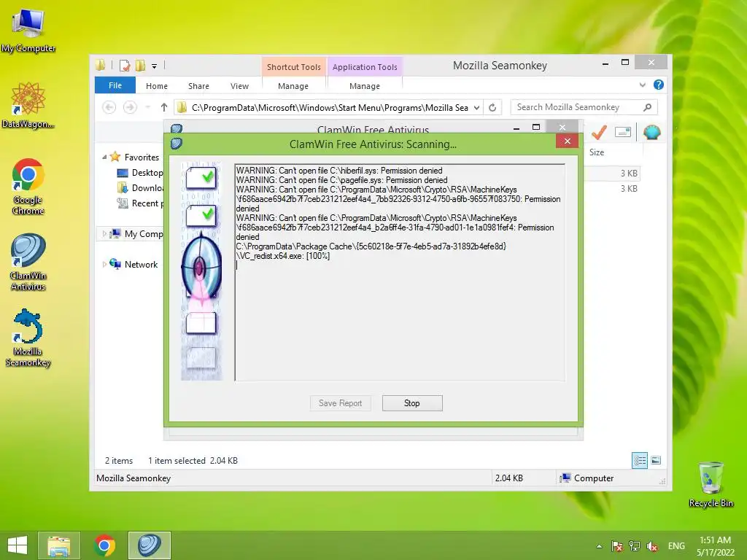Click the scan log text area
747x560 pixels.
[400, 273]
